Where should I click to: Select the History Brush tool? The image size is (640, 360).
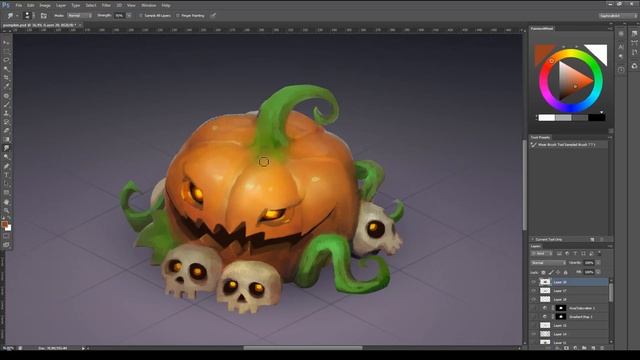6,122
